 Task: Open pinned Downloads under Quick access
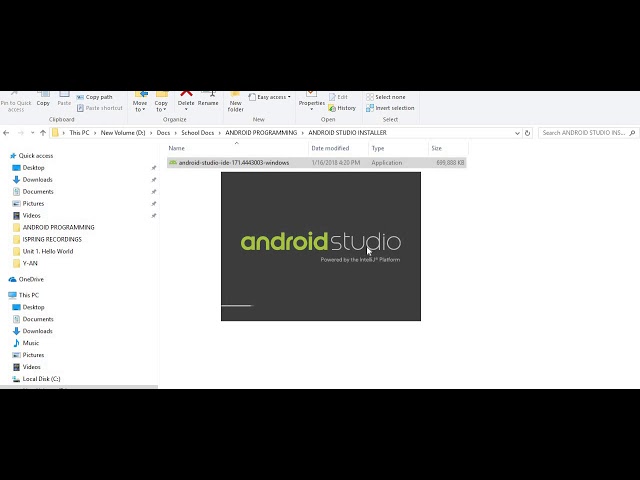[38, 180]
